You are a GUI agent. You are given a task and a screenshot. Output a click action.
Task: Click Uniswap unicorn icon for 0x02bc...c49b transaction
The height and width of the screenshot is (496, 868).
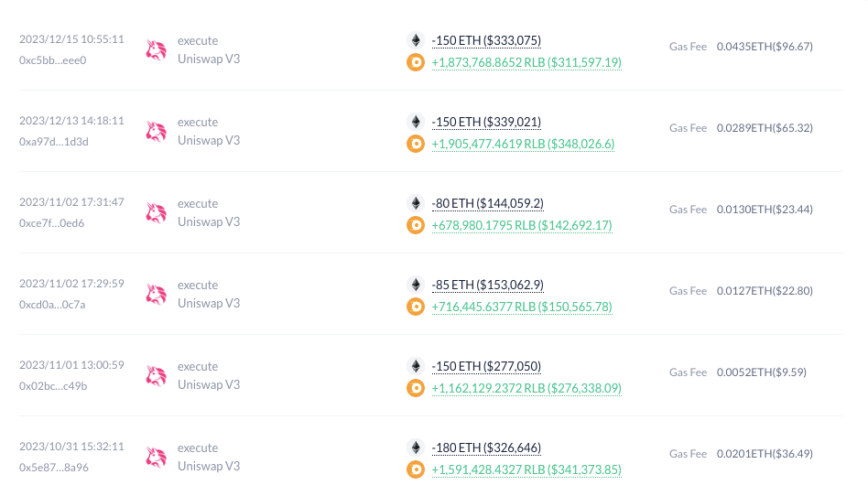[x=156, y=375]
